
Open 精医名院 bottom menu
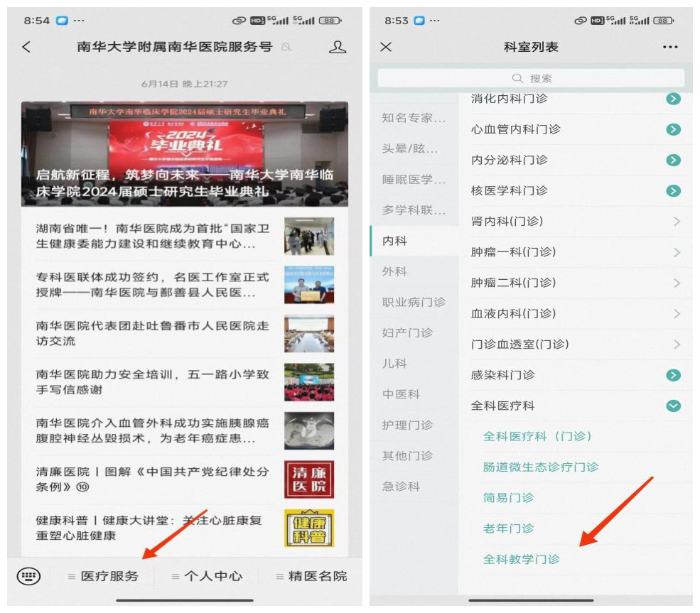(x=311, y=576)
